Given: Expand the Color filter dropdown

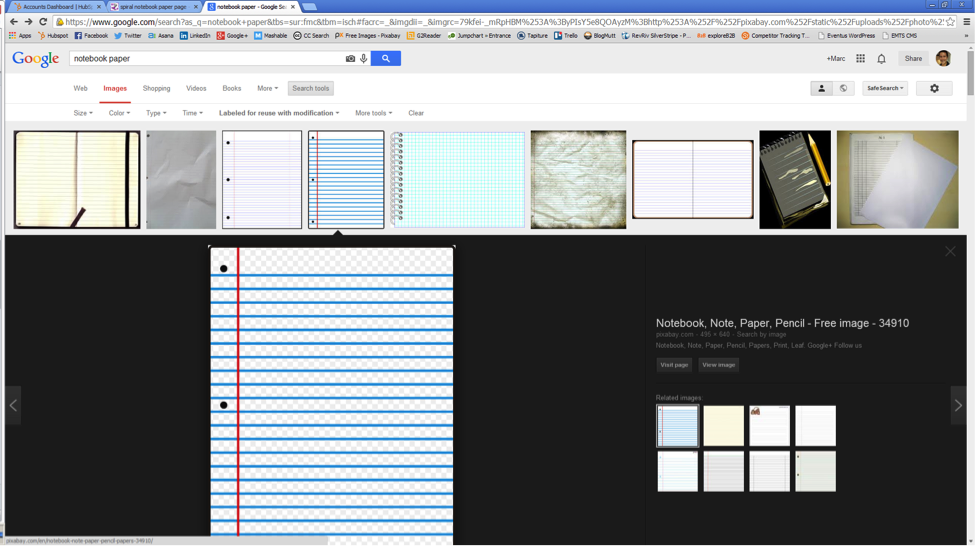Looking at the screenshot, I should [119, 113].
